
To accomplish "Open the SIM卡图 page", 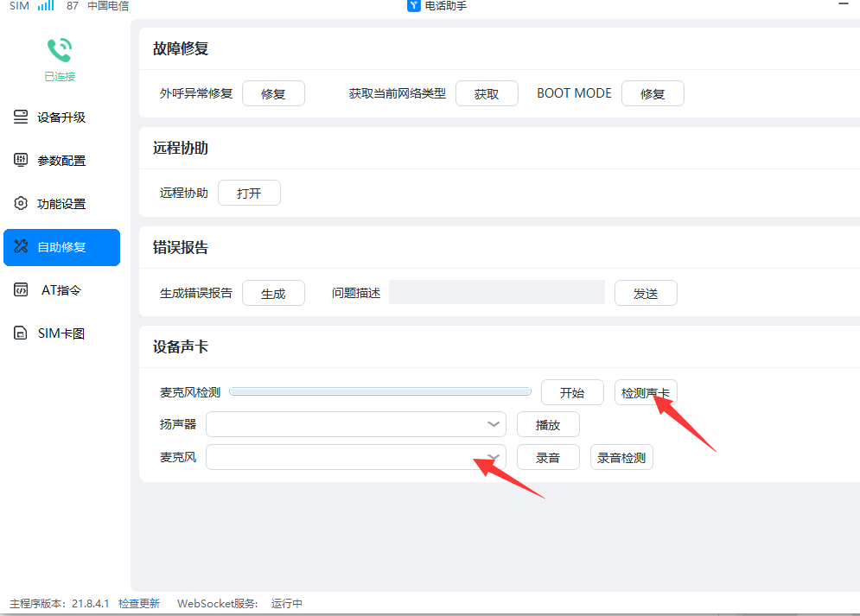I will coord(61,333).
